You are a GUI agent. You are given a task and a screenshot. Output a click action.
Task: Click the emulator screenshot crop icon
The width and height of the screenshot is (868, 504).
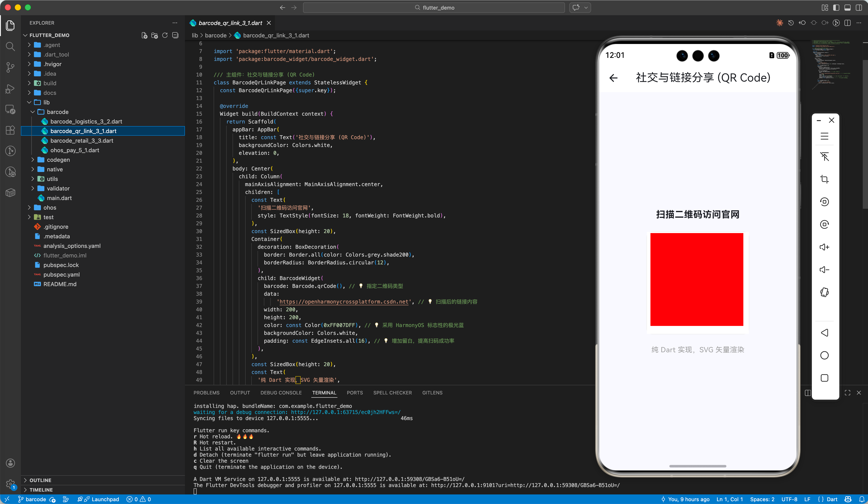pos(824,179)
